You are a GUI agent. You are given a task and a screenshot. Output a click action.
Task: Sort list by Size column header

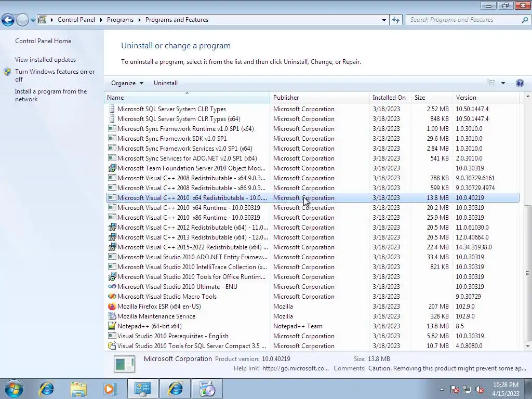(432, 97)
